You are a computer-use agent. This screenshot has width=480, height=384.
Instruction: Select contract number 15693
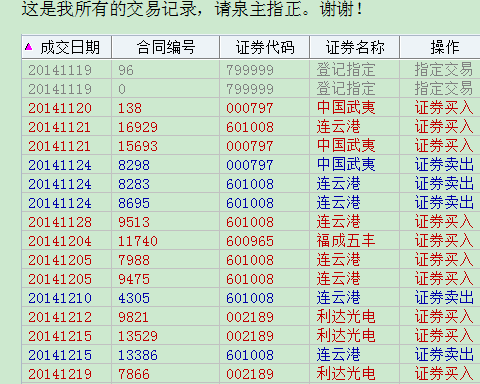(138, 146)
